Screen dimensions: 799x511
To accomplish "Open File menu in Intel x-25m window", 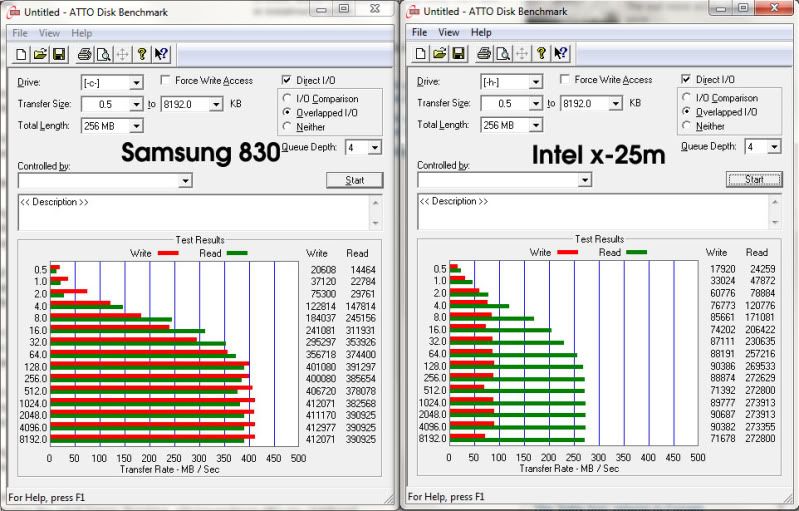I will point(419,32).
